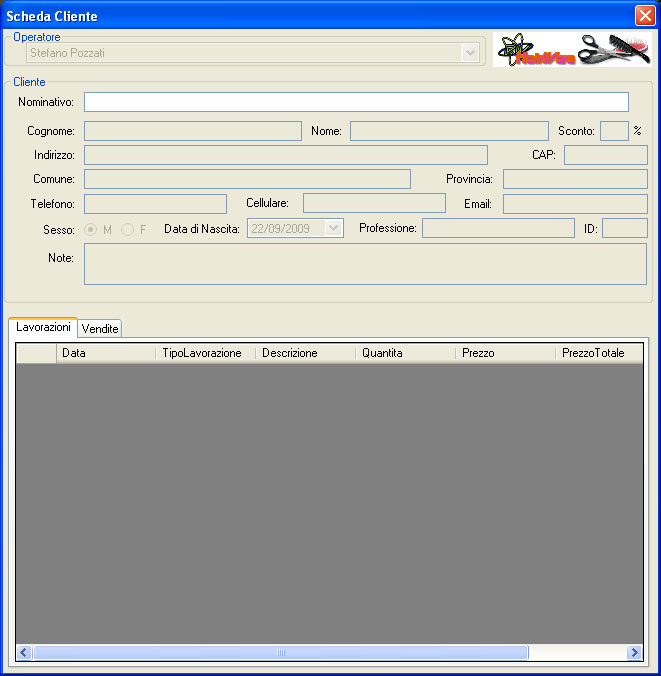Image resolution: width=661 pixels, height=676 pixels.
Task: Click the Professione field
Action: (x=498, y=228)
